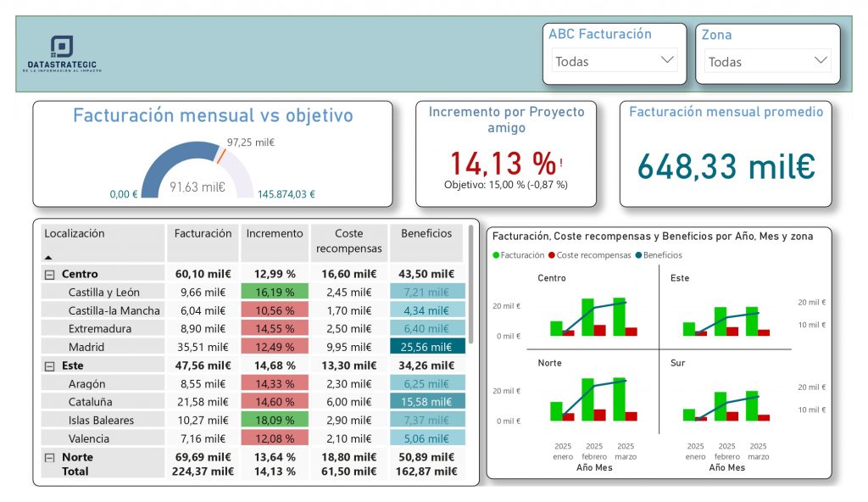Collapse the Norte region row
The height and width of the screenshot is (502, 868).
pyautogui.click(x=49, y=457)
